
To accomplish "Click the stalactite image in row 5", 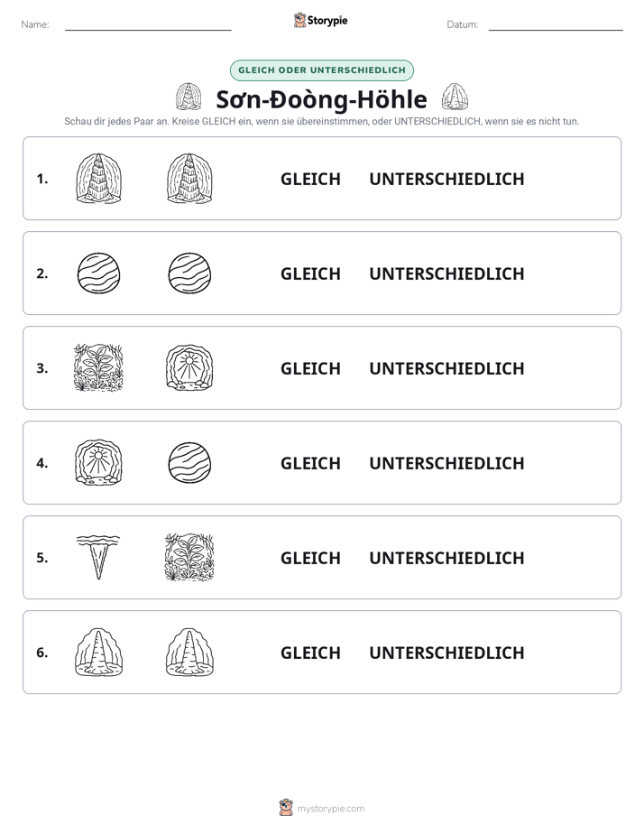I will tap(98, 557).
